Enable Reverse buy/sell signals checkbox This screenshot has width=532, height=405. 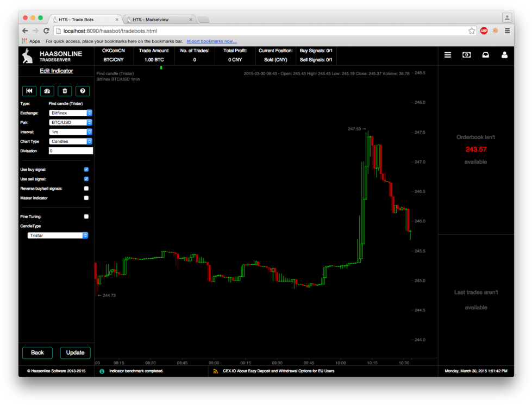86,189
